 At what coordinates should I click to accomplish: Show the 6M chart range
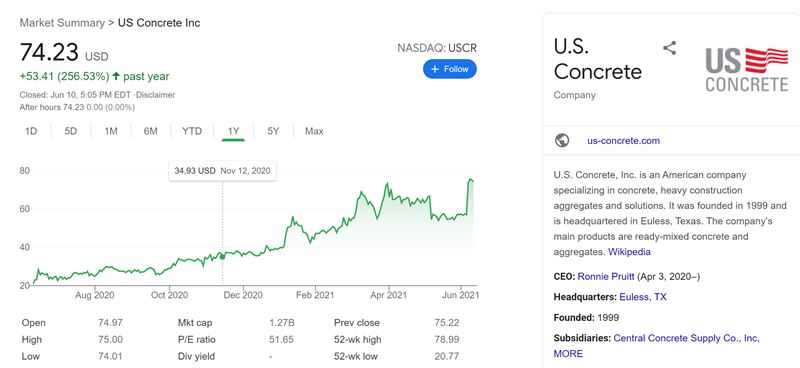[x=151, y=131]
